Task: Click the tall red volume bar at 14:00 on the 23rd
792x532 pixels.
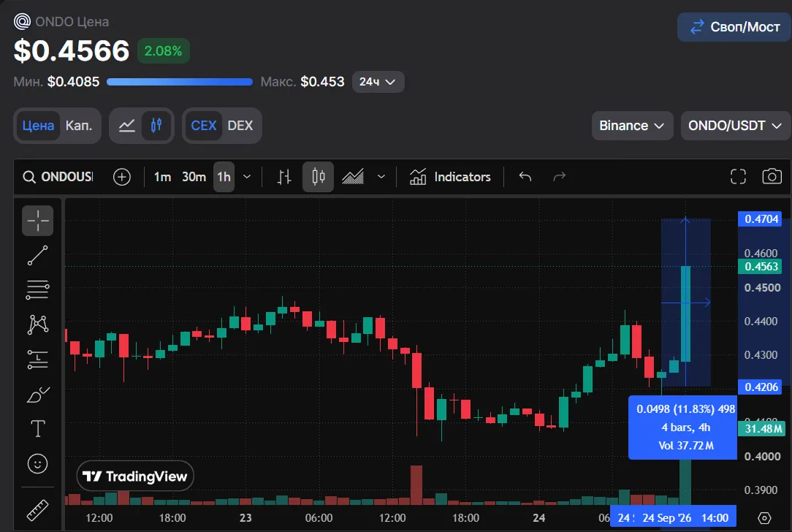Action: pyautogui.click(x=416, y=485)
